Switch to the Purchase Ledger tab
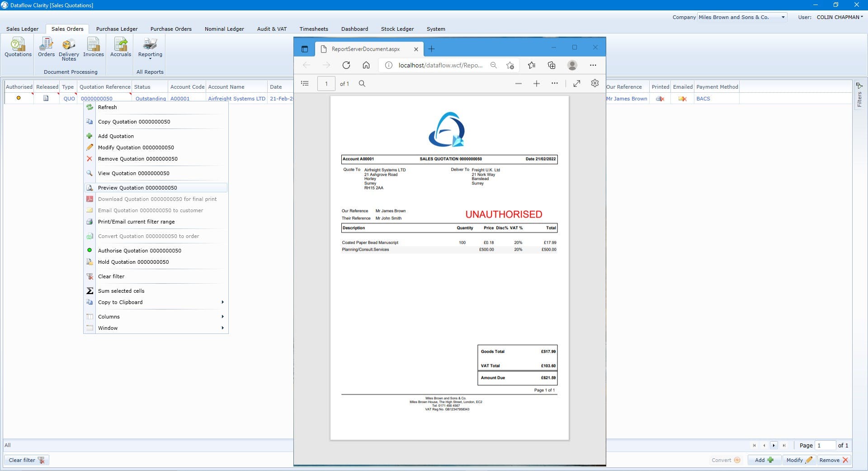The image size is (868, 471). [x=117, y=29]
